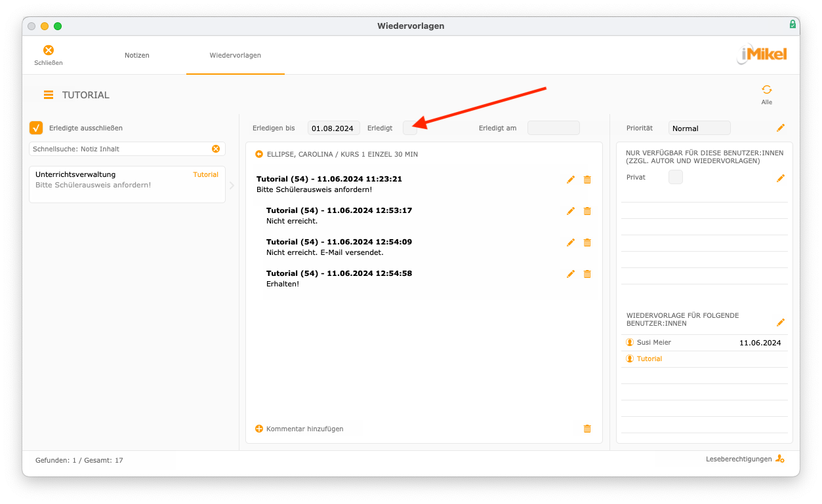Click the green lock icon in title bar

[x=792, y=24]
